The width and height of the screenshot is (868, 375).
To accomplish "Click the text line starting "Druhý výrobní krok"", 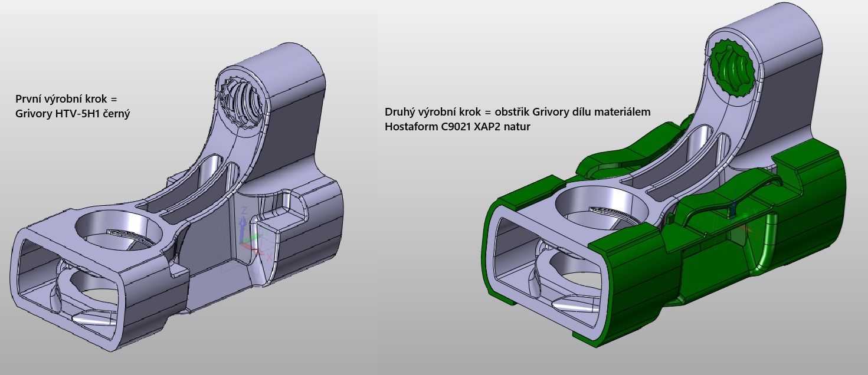I will coord(517,111).
